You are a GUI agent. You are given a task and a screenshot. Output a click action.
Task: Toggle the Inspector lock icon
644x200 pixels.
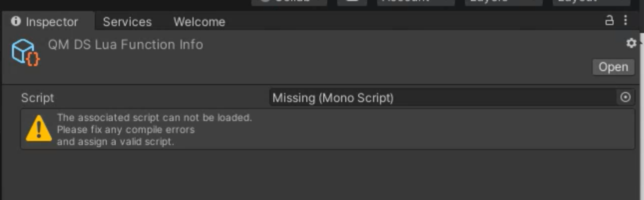(609, 20)
